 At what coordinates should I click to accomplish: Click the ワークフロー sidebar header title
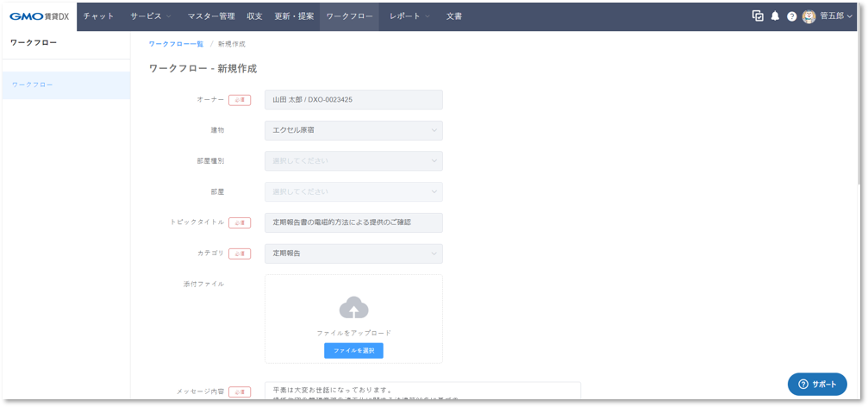tap(34, 42)
